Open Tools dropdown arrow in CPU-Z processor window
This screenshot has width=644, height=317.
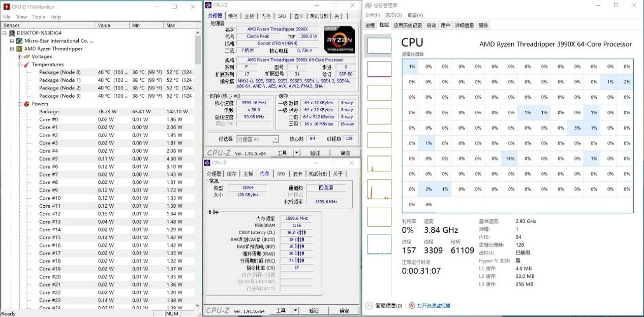(296, 153)
